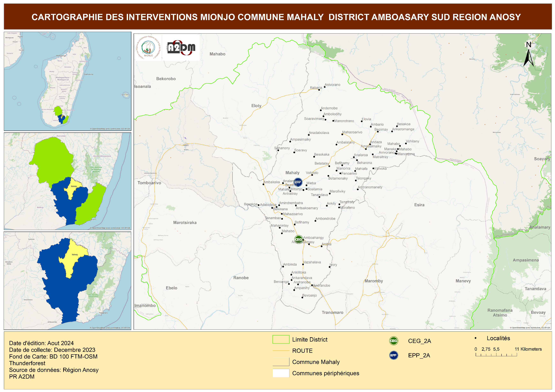Click the Esira commune label
Image resolution: width=555 pixels, height=392 pixels.
coord(419,205)
